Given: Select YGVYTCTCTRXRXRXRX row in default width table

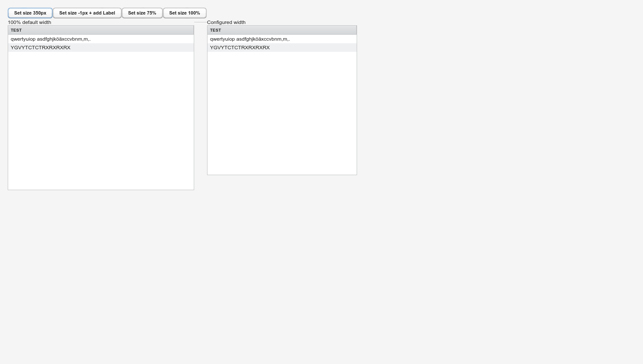Looking at the screenshot, I should tap(101, 48).
